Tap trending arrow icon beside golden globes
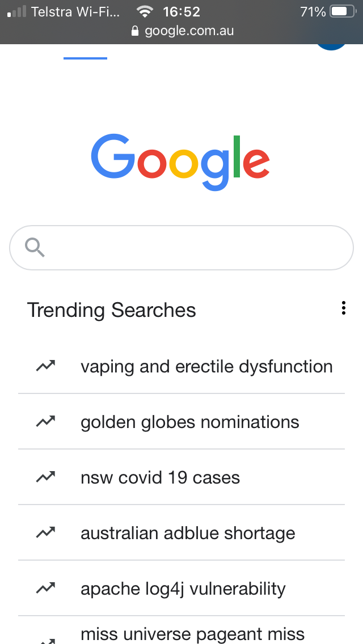 click(45, 421)
